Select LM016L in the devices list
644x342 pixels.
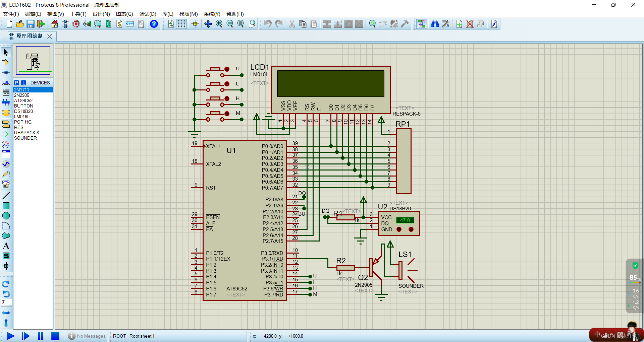click(x=33, y=117)
